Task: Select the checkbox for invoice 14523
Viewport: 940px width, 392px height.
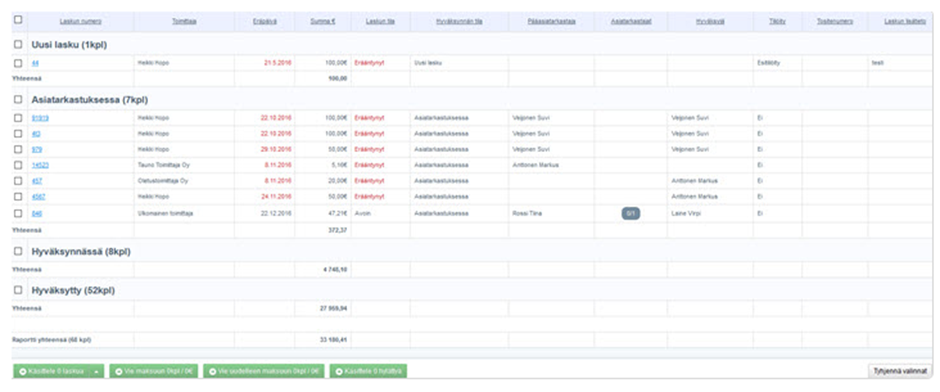Action: pyautogui.click(x=18, y=165)
